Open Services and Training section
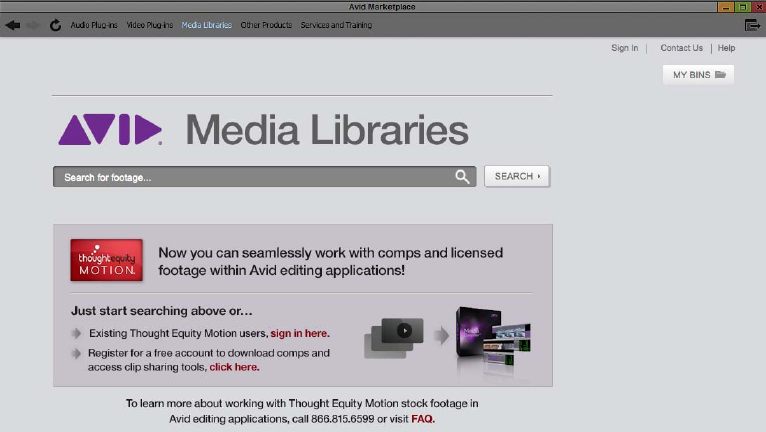This screenshot has height=432, width=766. coord(336,25)
